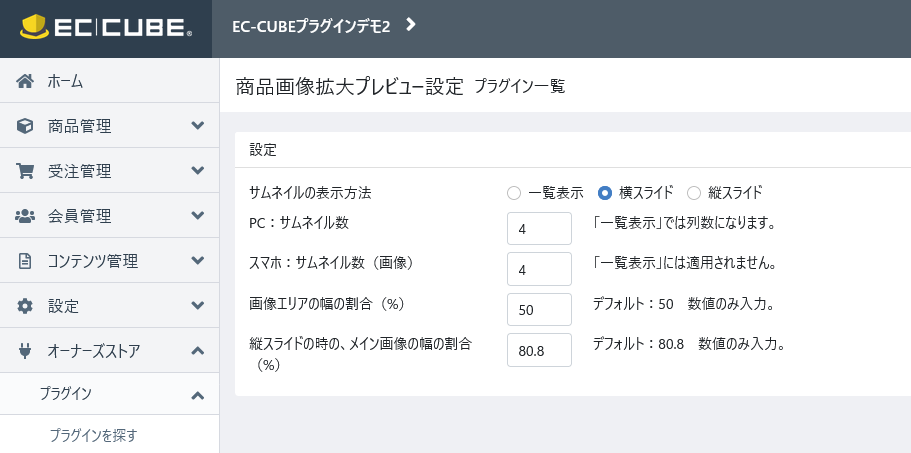Click the home icon in sidebar
Screen dimensions: 911x453
coord(25,81)
